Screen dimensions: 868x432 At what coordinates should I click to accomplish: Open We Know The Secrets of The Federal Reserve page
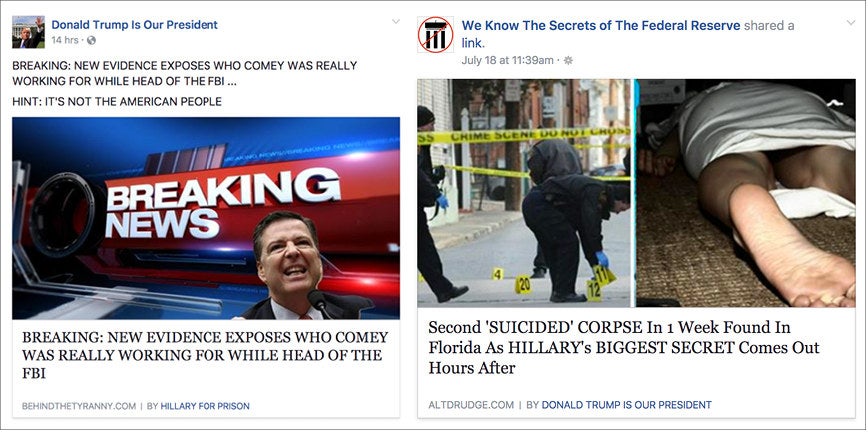[x=601, y=25]
